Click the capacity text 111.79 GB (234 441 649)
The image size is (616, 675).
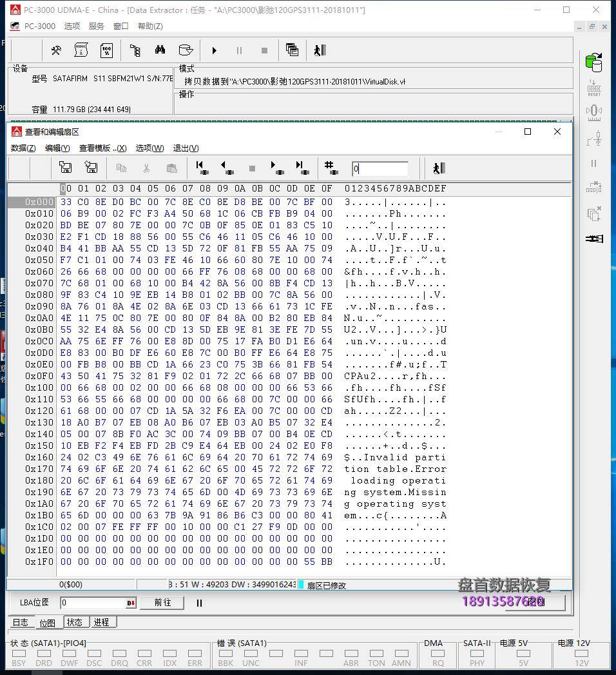(91, 110)
